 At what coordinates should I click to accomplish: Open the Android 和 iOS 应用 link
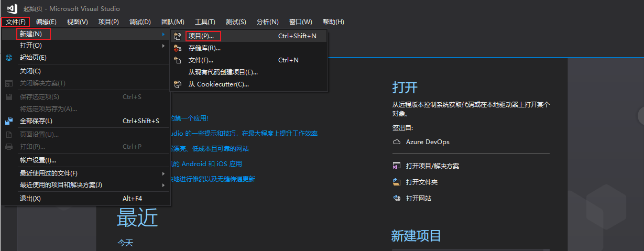pyautogui.click(x=206, y=164)
